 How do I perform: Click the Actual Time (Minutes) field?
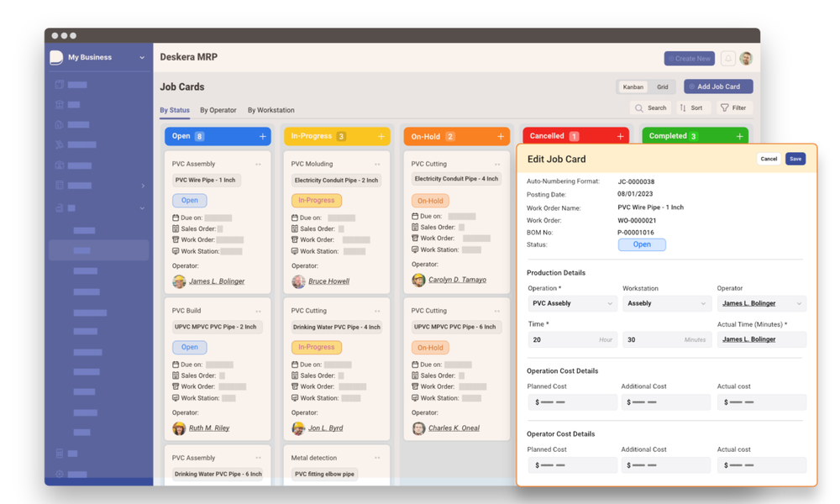(761, 339)
